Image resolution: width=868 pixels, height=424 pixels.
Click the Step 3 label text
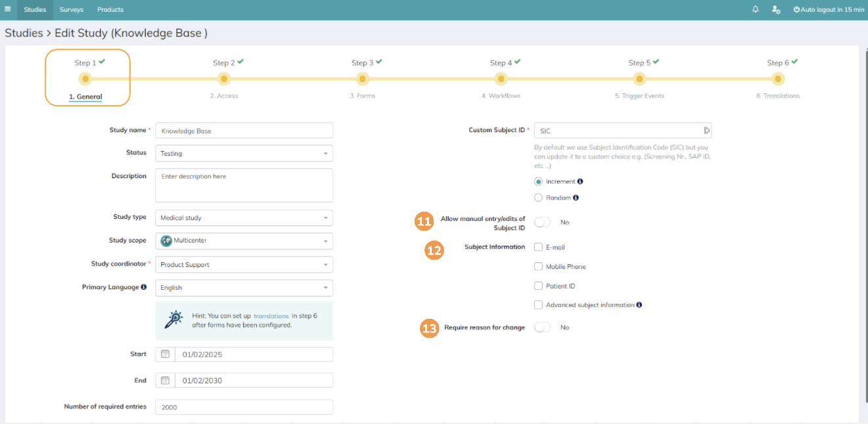363,63
